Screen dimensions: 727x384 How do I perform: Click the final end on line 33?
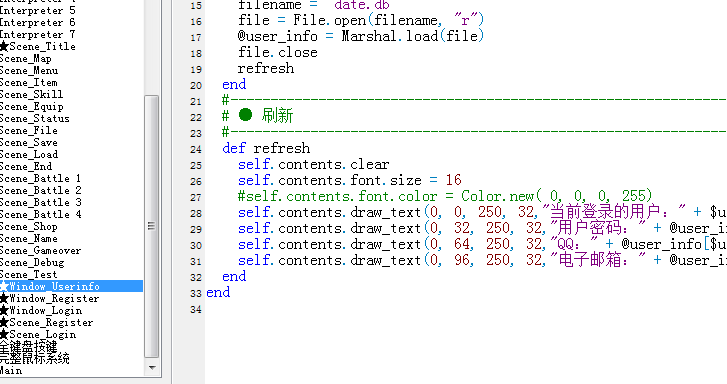pyautogui.click(x=218, y=293)
